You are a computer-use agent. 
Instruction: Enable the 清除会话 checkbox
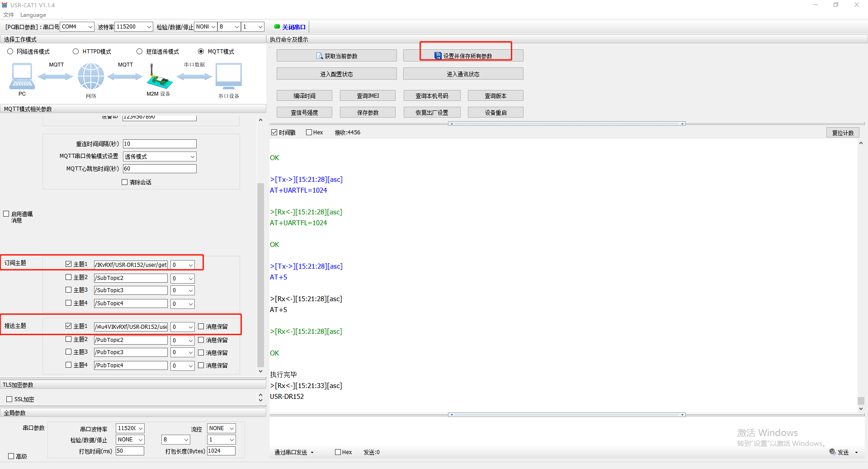tap(125, 182)
